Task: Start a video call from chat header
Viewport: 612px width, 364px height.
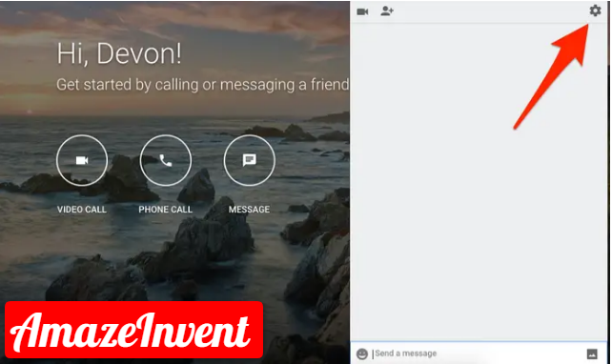Action: pos(362,11)
